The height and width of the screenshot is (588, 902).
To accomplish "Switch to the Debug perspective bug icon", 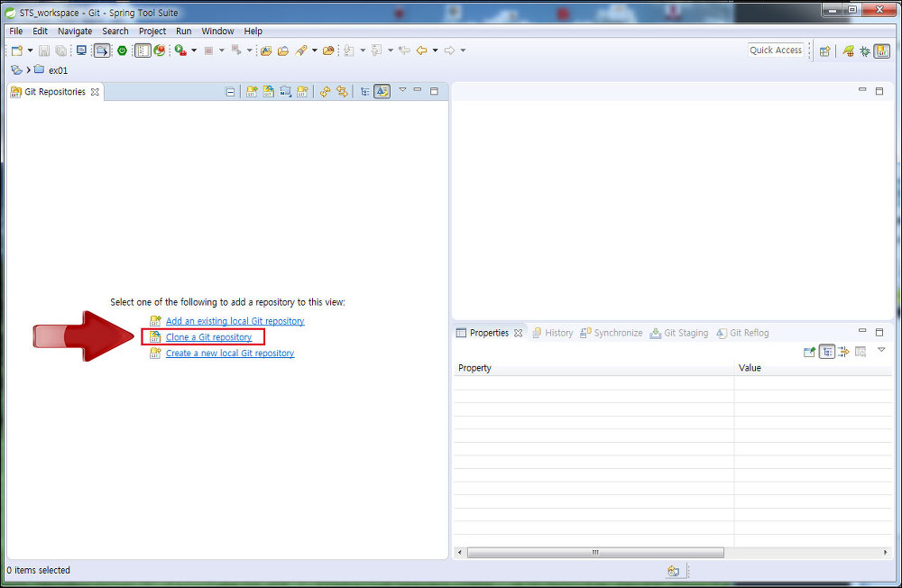I will [865, 51].
